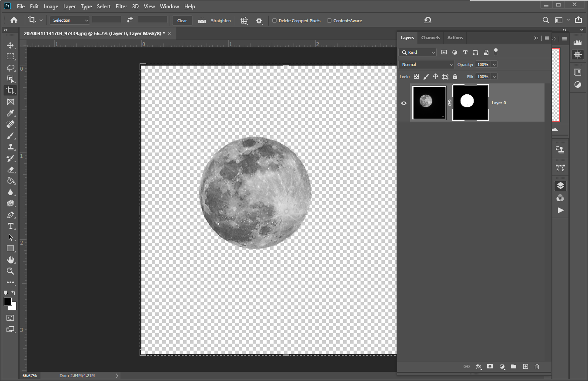
Task: Create a new layer with plus icon
Action: (525, 367)
